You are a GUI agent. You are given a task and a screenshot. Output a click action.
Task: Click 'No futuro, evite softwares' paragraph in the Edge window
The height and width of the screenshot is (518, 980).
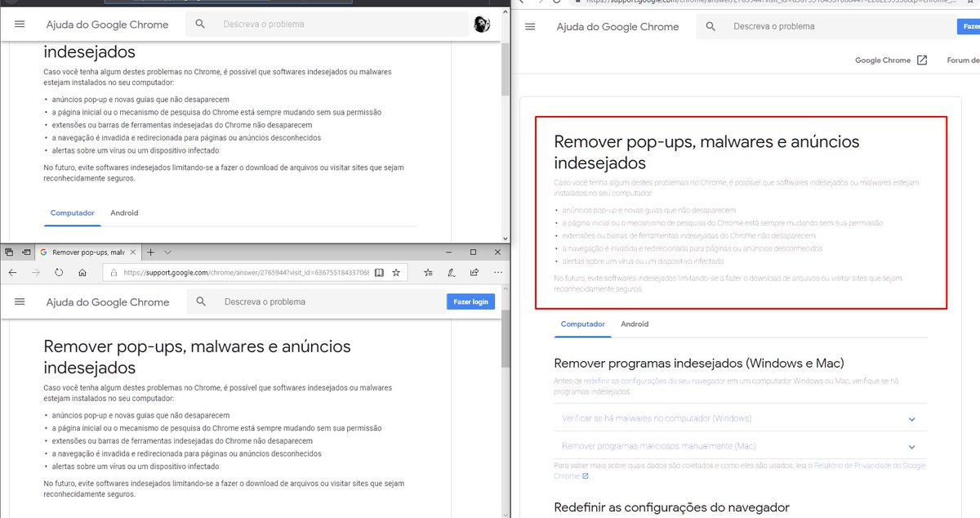(224, 489)
